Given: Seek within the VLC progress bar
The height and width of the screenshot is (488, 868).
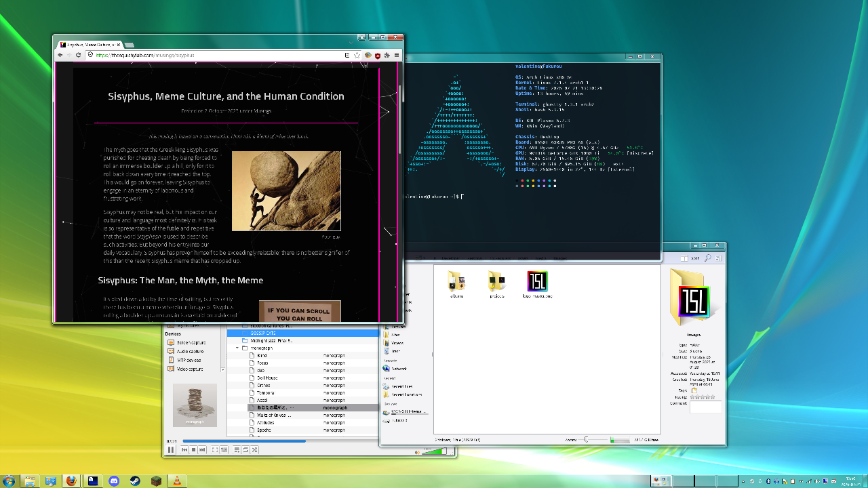Looking at the screenshot, I should coord(281,441).
